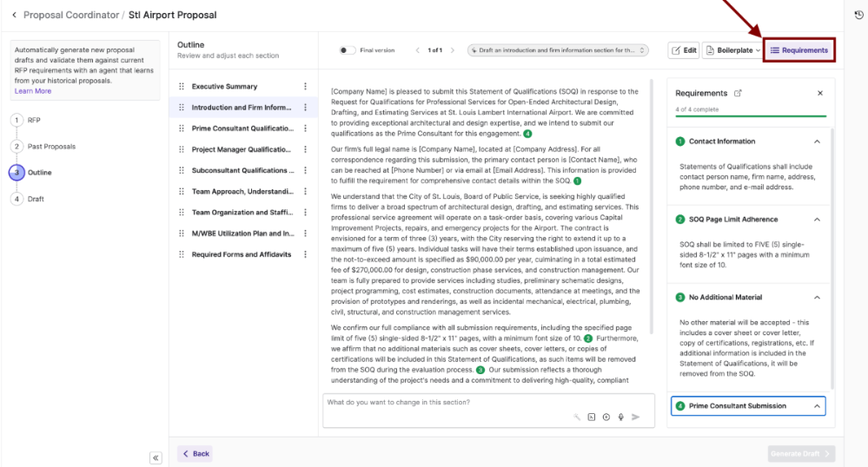
Task: Open the Proposal Coordinator breadcrumb
Action: coord(71,15)
